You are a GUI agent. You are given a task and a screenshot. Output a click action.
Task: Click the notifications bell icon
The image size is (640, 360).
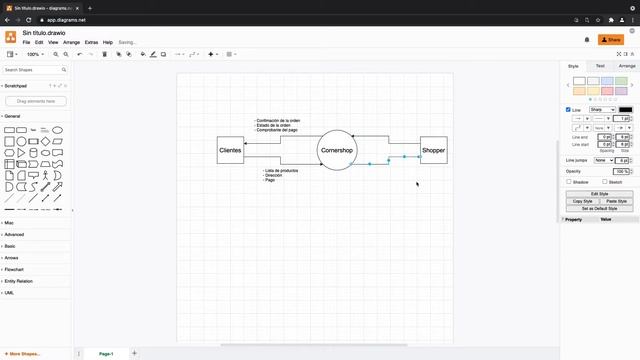pyautogui.click(x=587, y=40)
